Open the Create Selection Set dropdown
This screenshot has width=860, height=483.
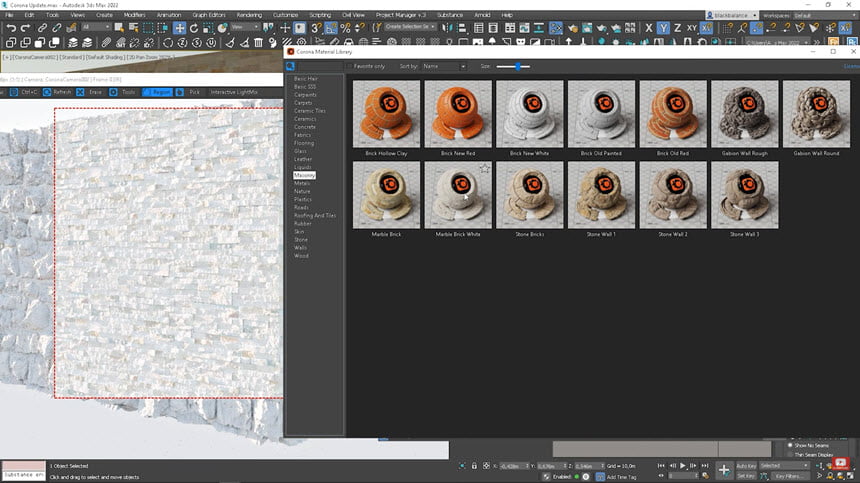(410, 27)
